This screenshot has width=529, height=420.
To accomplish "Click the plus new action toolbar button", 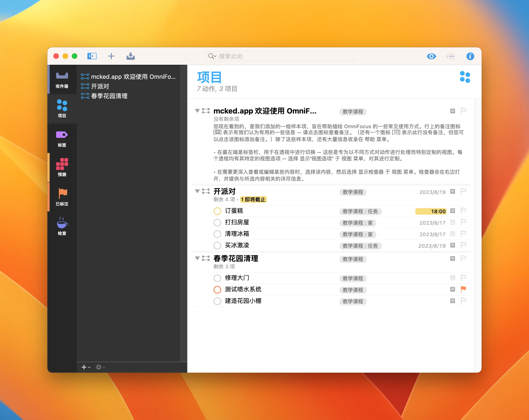I will click(x=111, y=56).
